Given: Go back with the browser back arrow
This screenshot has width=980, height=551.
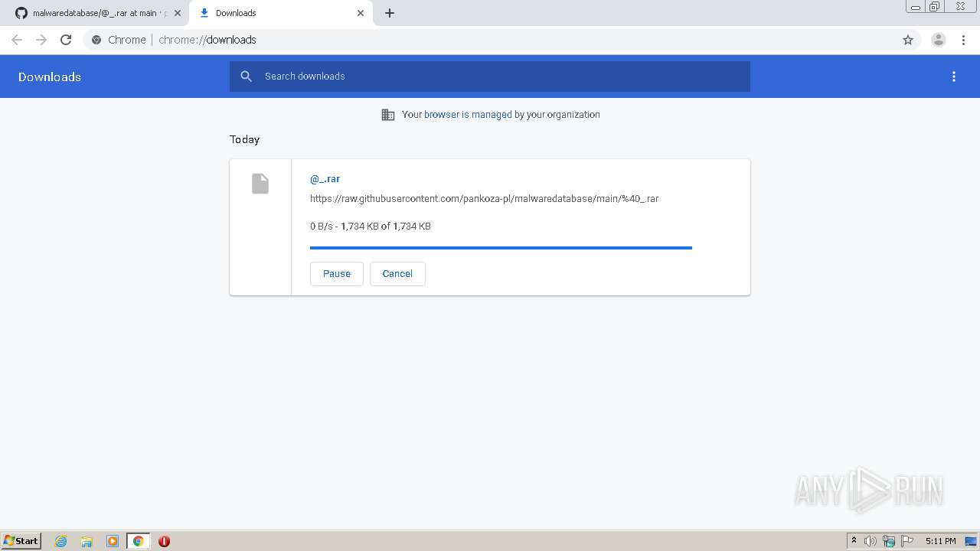Looking at the screenshot, I should coord(17,40).
